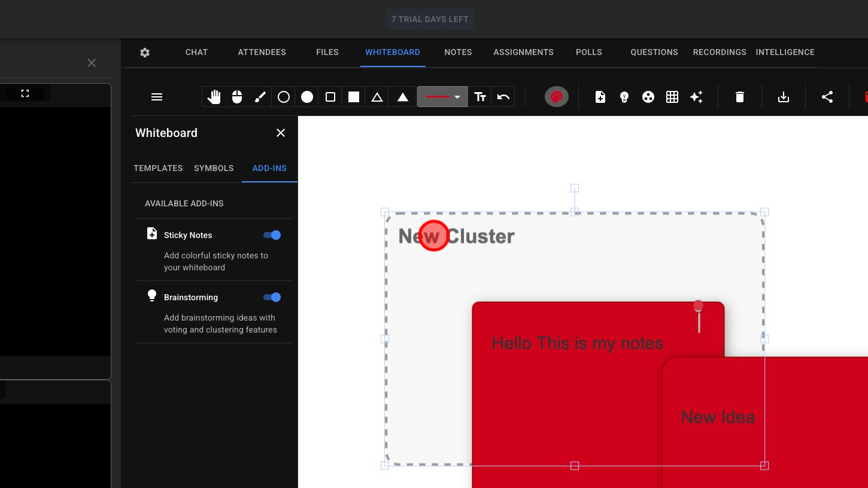Download the whiteboard
868x488 pixels.
784,97
